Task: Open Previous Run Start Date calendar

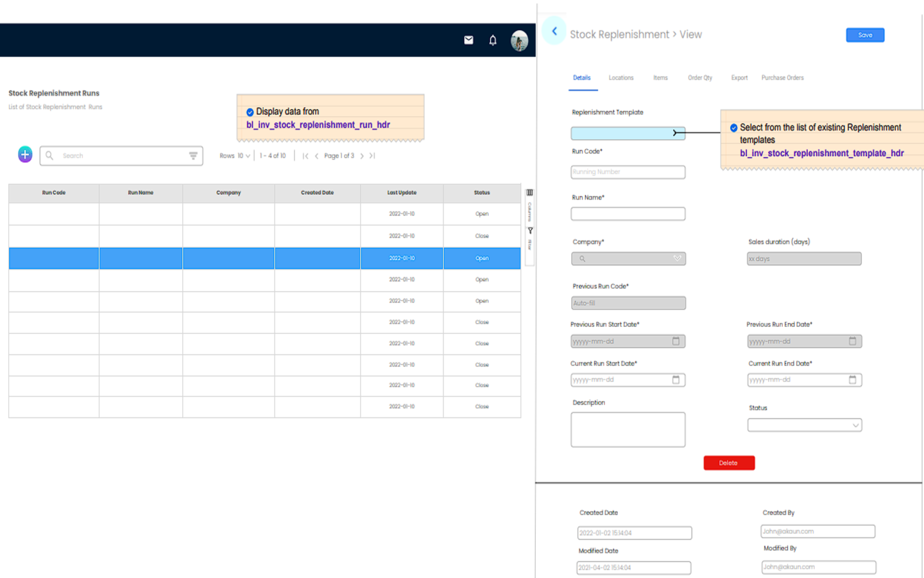Action: (x=676, y=341)
